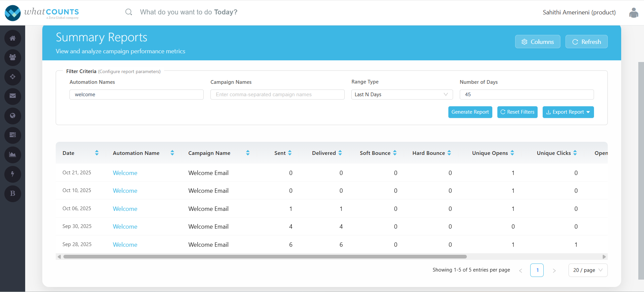
Task: Sort table by Date column
Action: 97,153
